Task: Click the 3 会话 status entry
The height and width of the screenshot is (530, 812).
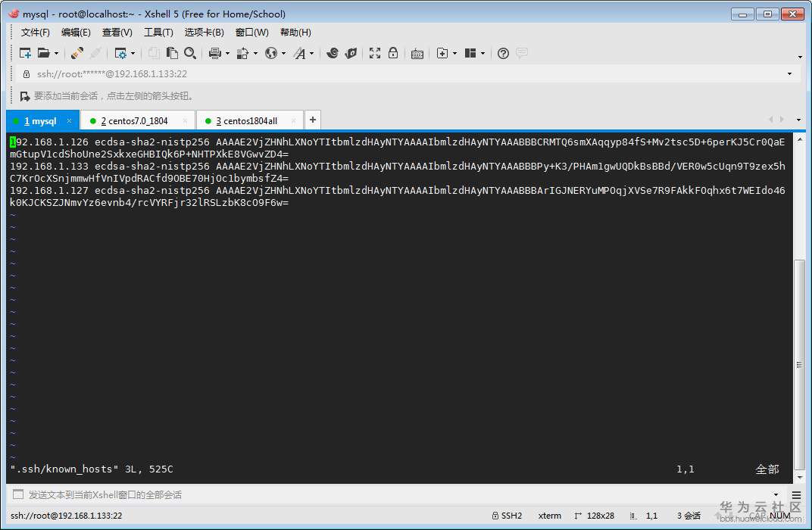Action: (689, 516)
